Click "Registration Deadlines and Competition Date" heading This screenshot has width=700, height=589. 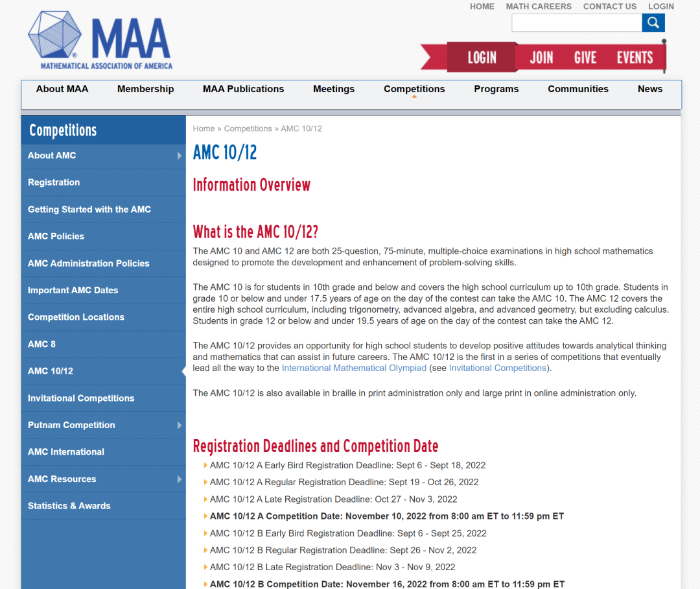(316, 446)
